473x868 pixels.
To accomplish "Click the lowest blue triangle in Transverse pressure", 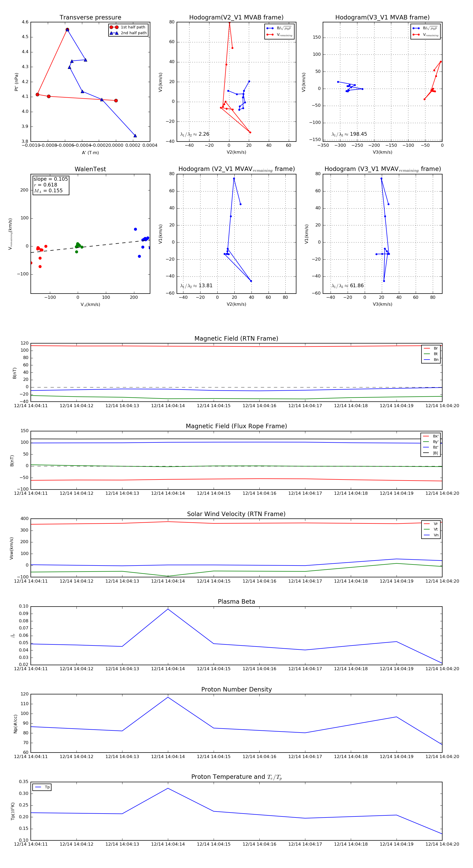I will click(135, 136).
